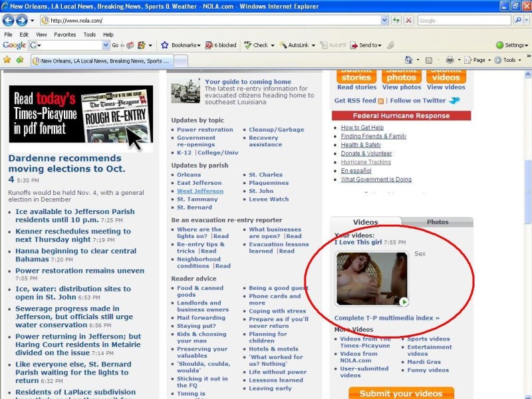Select the Videos tab in media box
This screenshot has height=399, width=532.
pos(365,222)
